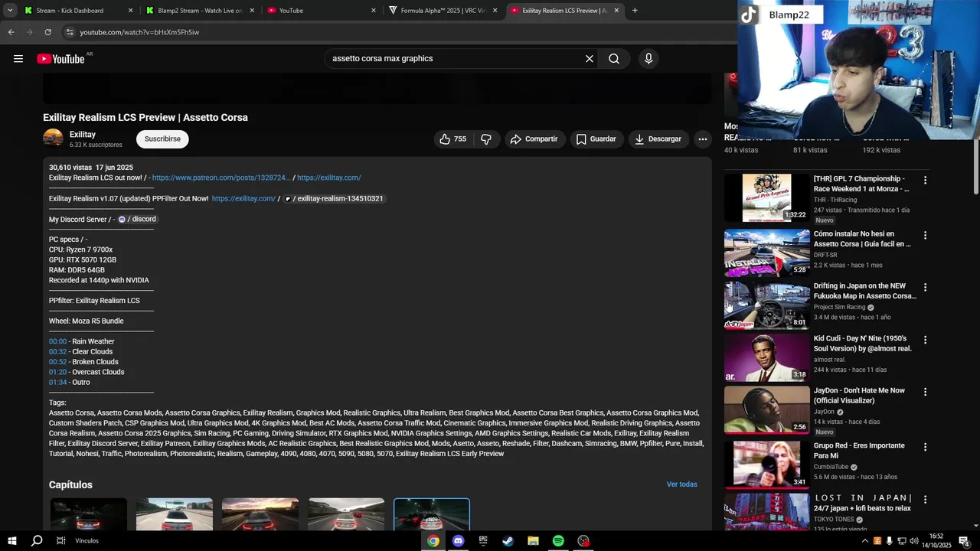Share video via Compartir button

pyautogui.click(x=534, y=139)
